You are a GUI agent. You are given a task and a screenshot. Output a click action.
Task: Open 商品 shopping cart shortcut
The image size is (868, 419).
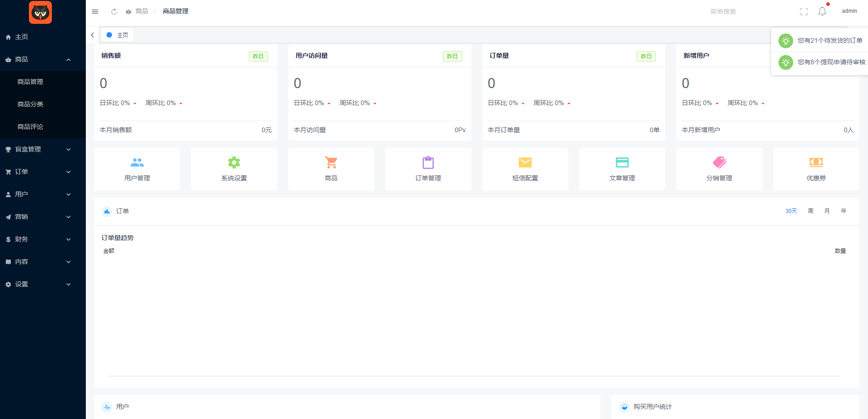(331, 169)
